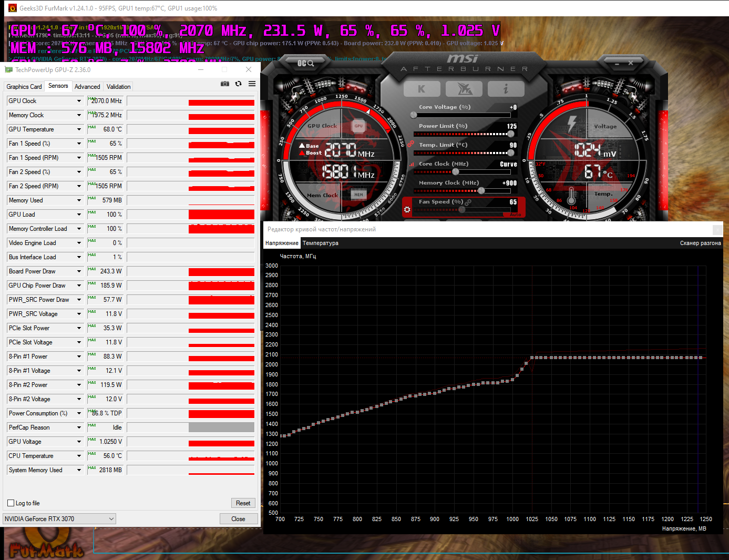Toggle the Auto fan speed button

[x=515, y=215]
